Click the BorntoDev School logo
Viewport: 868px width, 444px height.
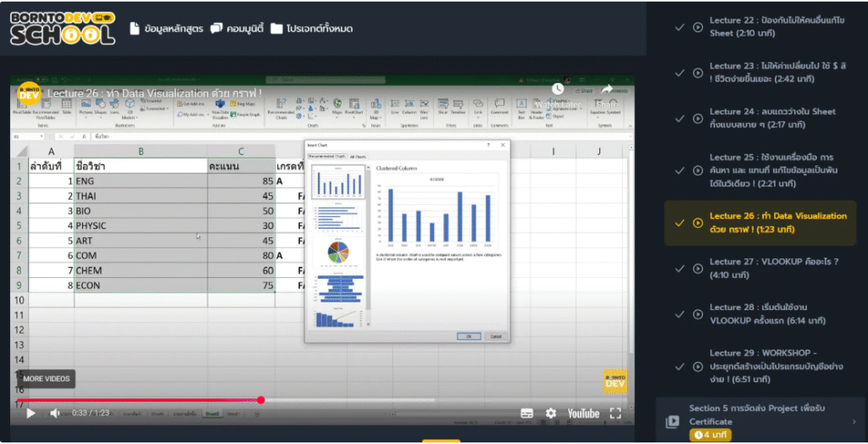[x=62, y=28]
